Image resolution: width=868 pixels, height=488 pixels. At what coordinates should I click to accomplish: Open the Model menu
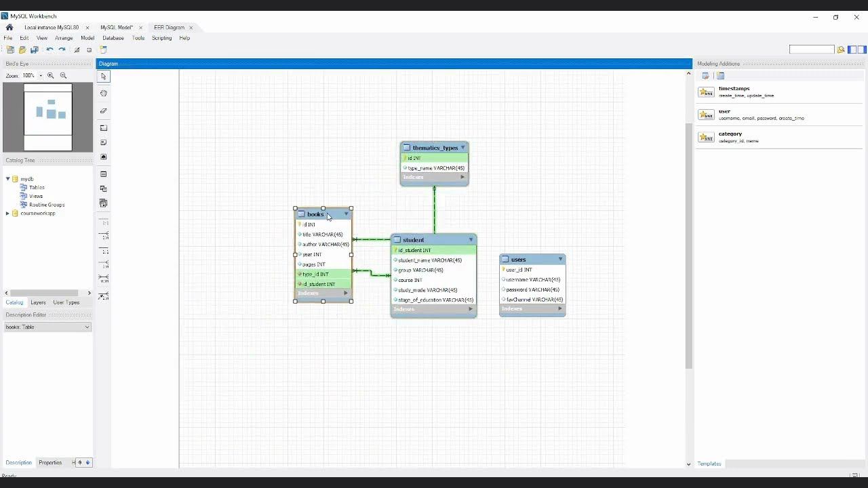pyautogui.click(x=87, y=38)
